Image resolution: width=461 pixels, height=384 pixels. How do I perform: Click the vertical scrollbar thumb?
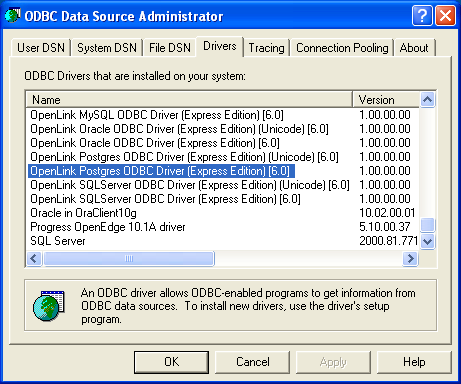(x=427, y=225)
